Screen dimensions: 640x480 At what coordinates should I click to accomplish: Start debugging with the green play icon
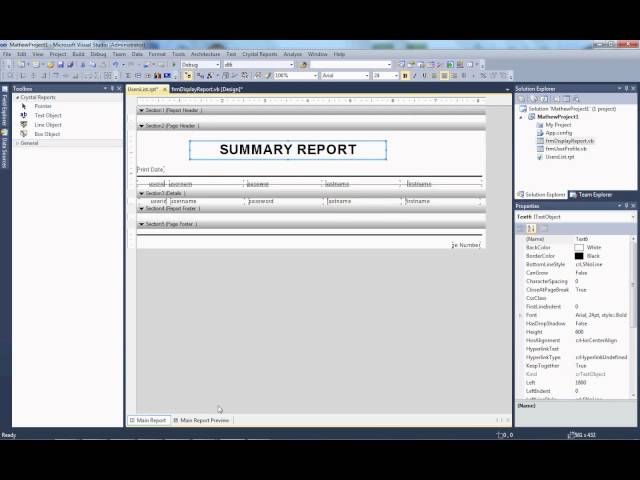[x=174, y=64]
